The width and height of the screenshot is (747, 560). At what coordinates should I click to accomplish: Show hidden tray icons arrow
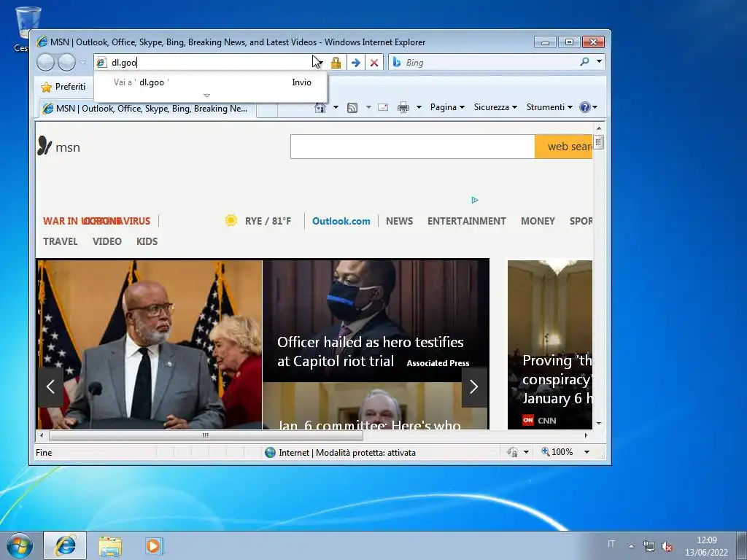pos(631,546)
